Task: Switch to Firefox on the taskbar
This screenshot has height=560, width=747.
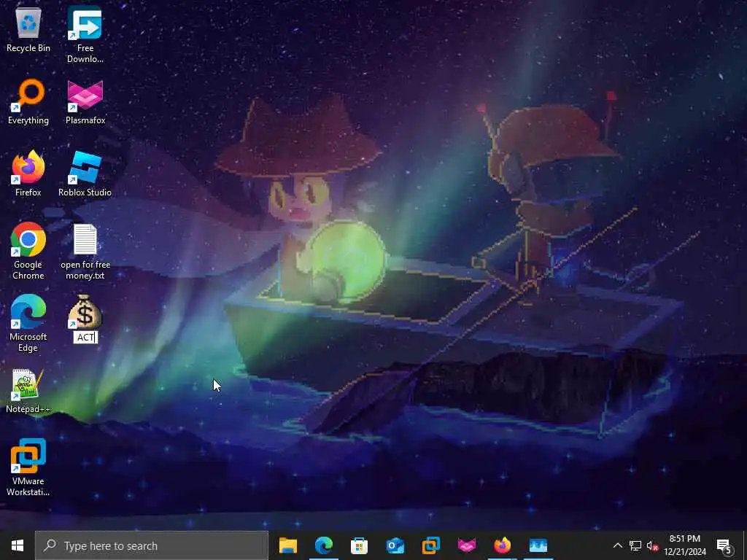Action: [502, 545]
